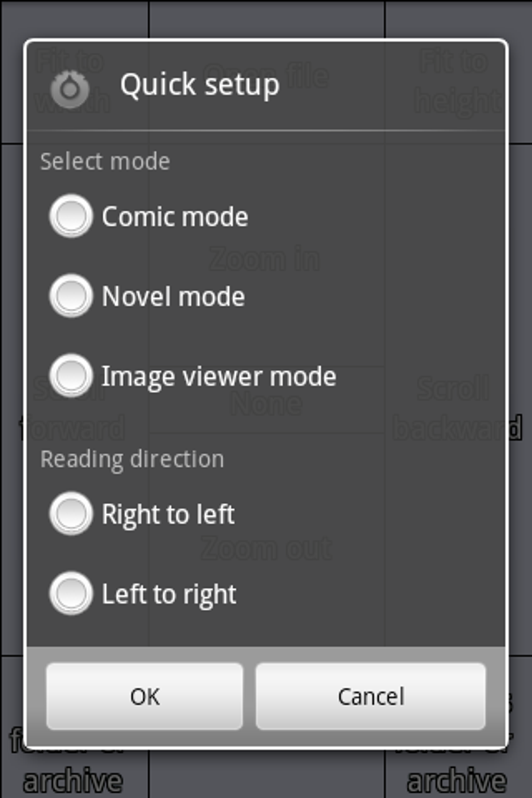Click the Select mode section header
This screenshot has height=798, width=532.
click(x=105, y=162)
